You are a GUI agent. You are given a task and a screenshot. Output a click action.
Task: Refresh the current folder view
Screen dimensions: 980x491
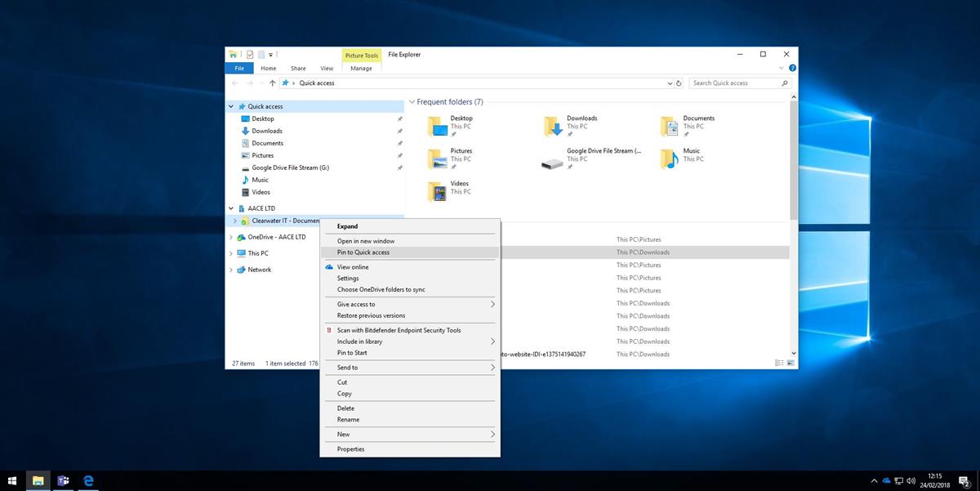[x=679, y=83]
